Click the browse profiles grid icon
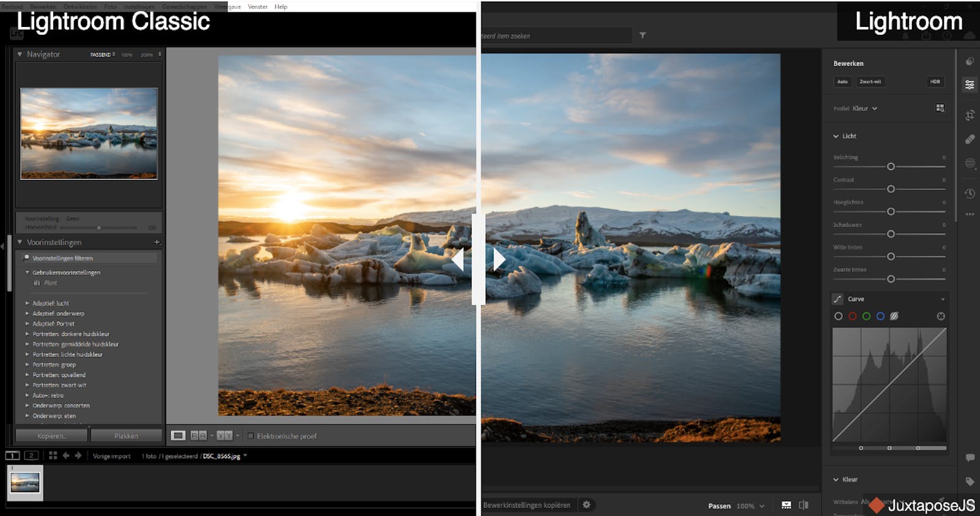 click(940, 108)
